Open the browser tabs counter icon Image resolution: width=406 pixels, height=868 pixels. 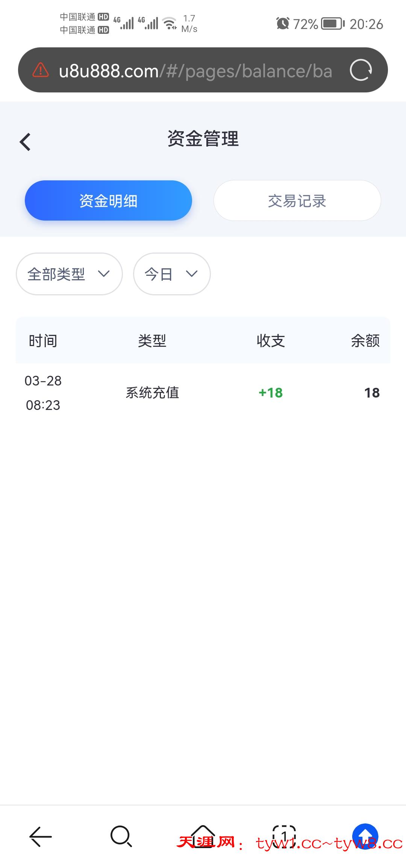284,836
